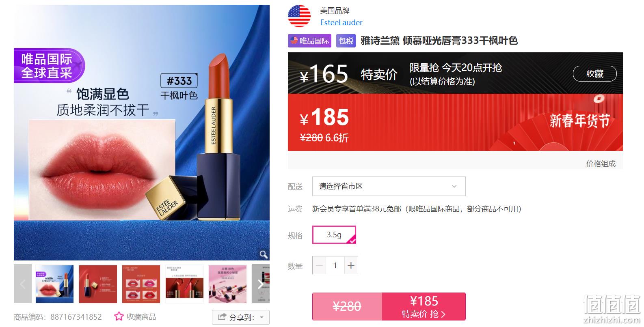The width and height of the screenshot is (644, 327).
Task: Open the EsteeLauder brand link
Action: 341,23
